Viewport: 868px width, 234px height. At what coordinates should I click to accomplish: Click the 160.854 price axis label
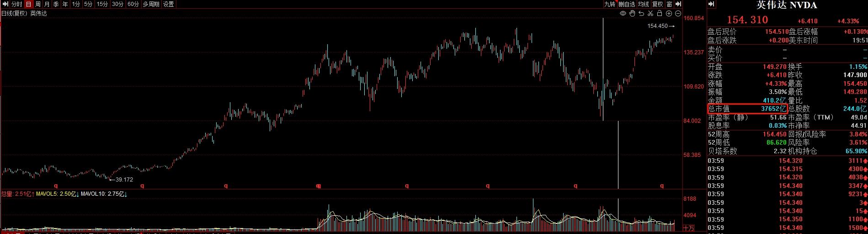pos(694,19)
